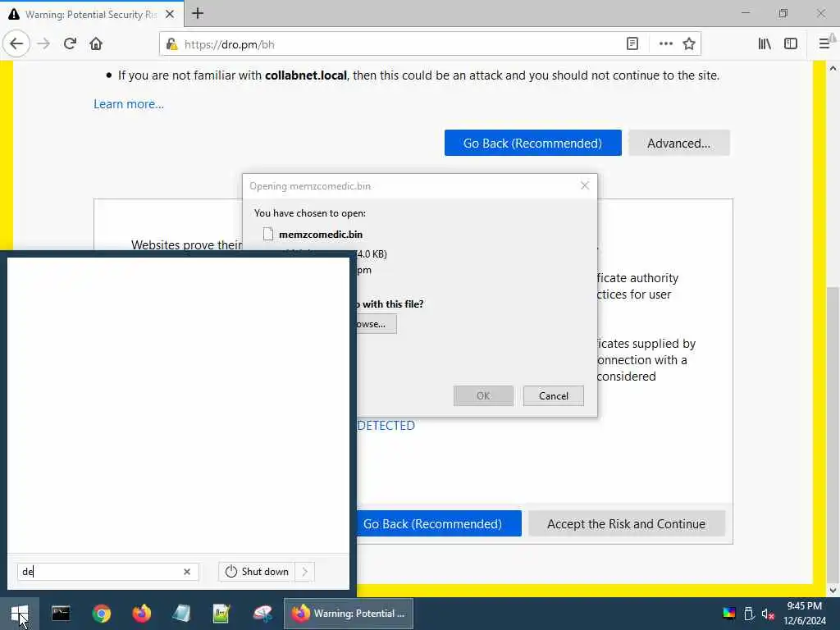This screenshot has height=630, width=840.
Task: Open the Firefox hamburger menu
Action: point(824,44)
